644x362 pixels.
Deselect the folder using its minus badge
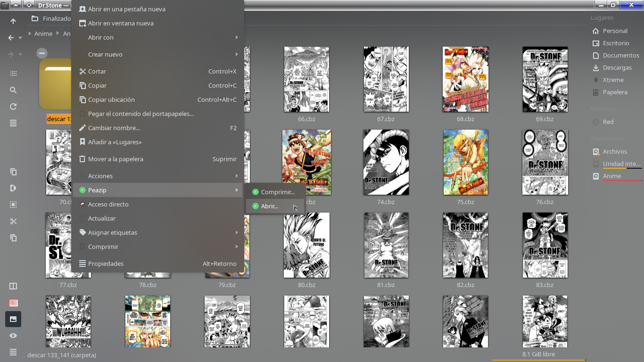(x=42, y=53)
